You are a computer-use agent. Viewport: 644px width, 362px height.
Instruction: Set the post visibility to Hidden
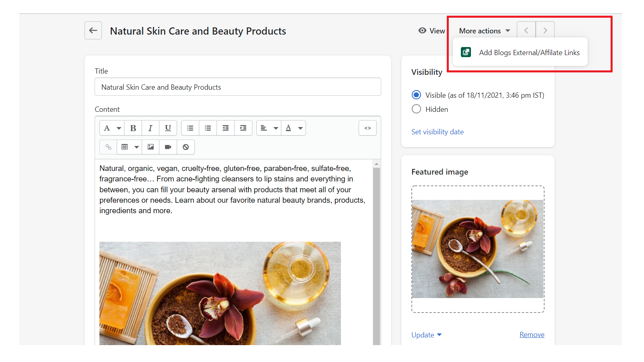[x=416, y=109]
